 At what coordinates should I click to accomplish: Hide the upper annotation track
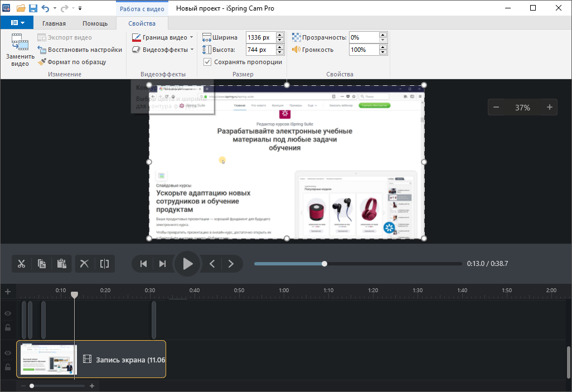point(8,313)
